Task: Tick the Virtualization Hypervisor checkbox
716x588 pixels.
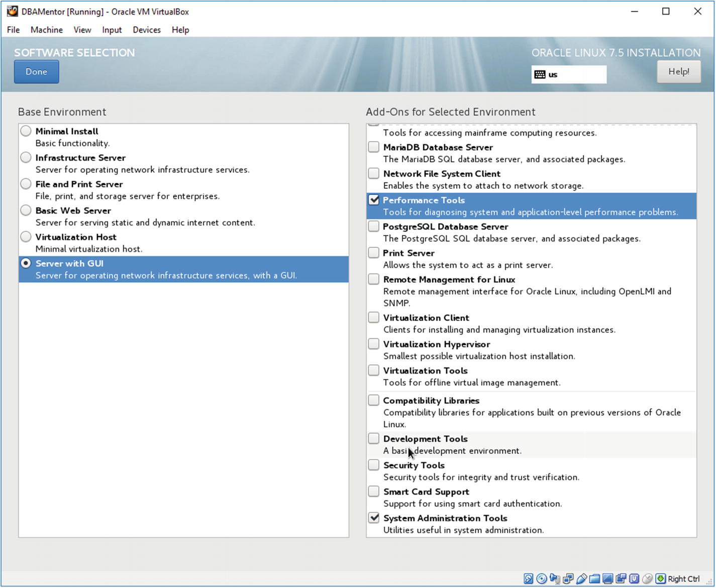Action: pos(373,344)
